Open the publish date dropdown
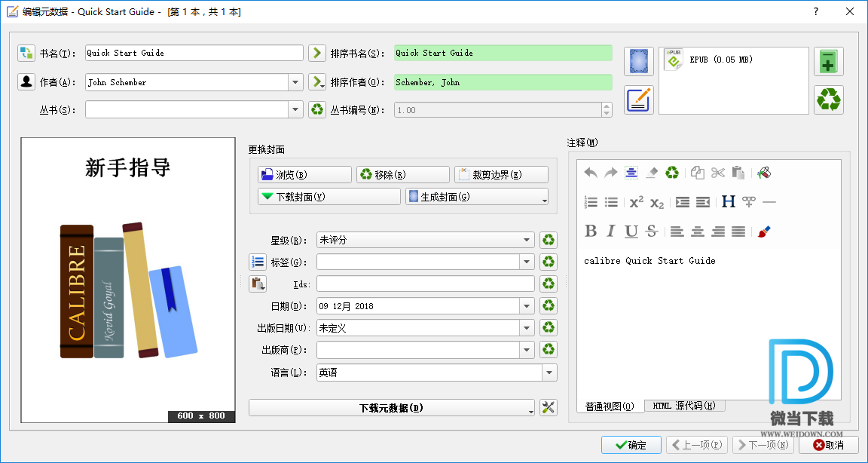868x463 pixels. pyautogui.click(x=527, y=328)
